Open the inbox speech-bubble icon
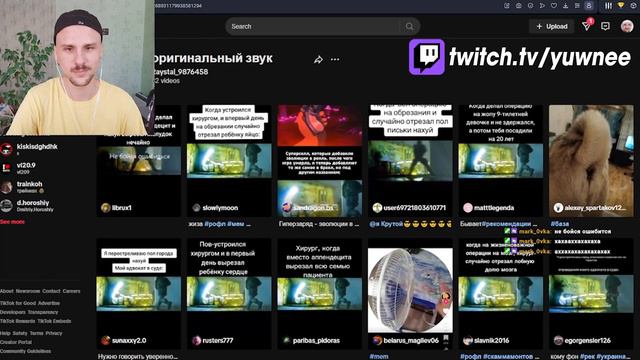 point(605,26)
